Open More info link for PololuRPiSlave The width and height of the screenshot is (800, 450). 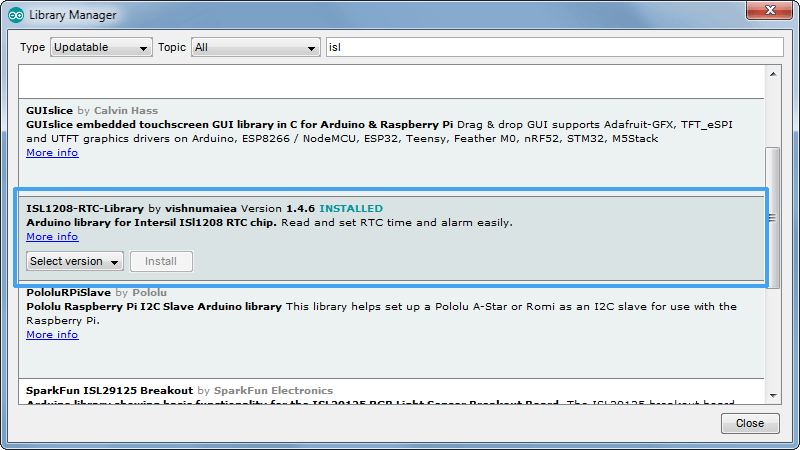coord(52,335)
